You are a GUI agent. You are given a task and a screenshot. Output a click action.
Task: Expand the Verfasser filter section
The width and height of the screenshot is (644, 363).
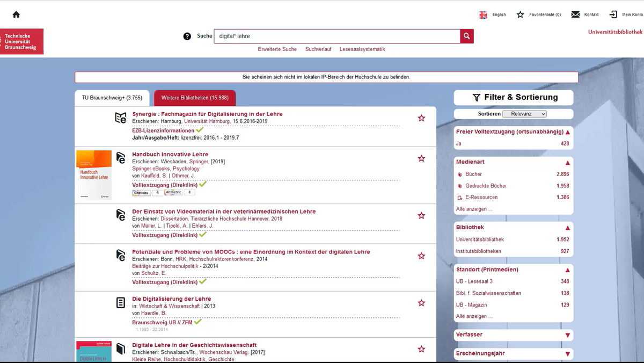[x=567, y=335]
